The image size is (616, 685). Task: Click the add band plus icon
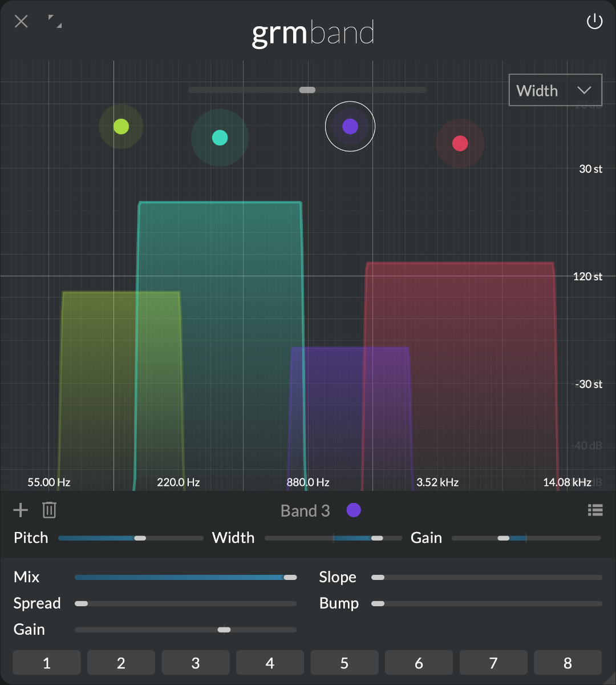21,510
